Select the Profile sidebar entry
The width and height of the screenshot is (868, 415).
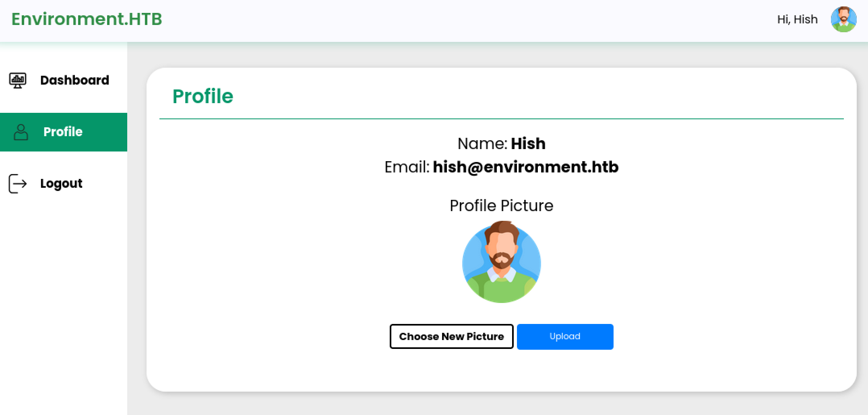click(63, 132)
